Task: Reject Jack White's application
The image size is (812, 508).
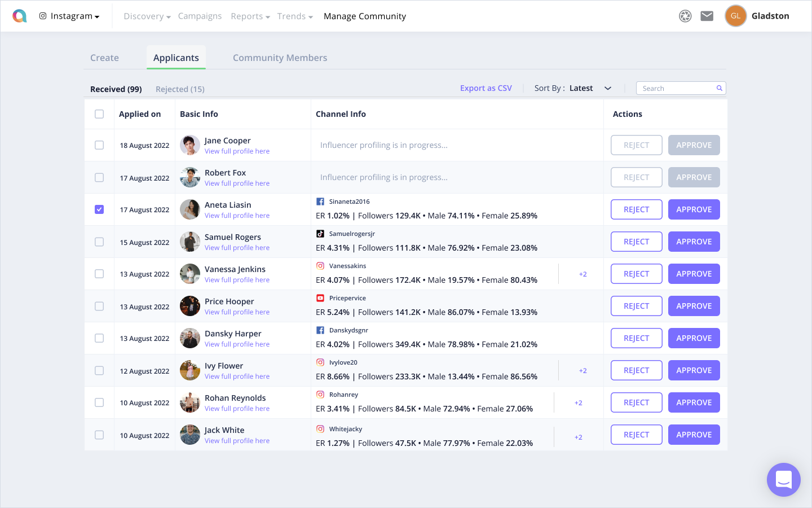Action: (x=637, y=435)
